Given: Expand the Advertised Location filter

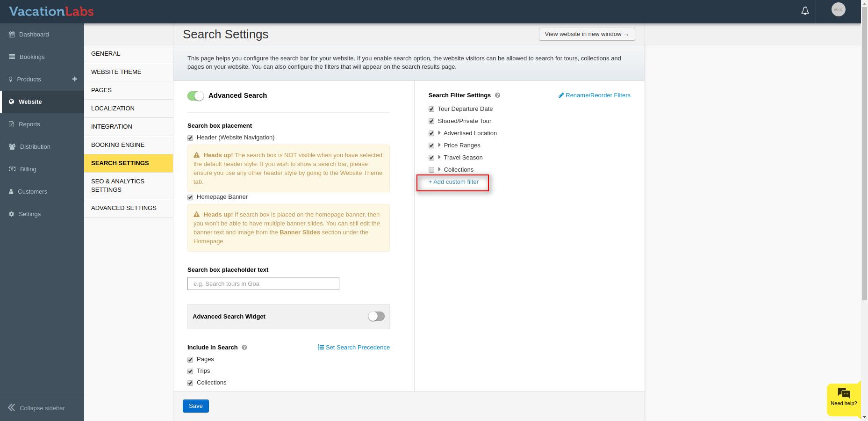Looking at the screenshot, I should point(439,133).
